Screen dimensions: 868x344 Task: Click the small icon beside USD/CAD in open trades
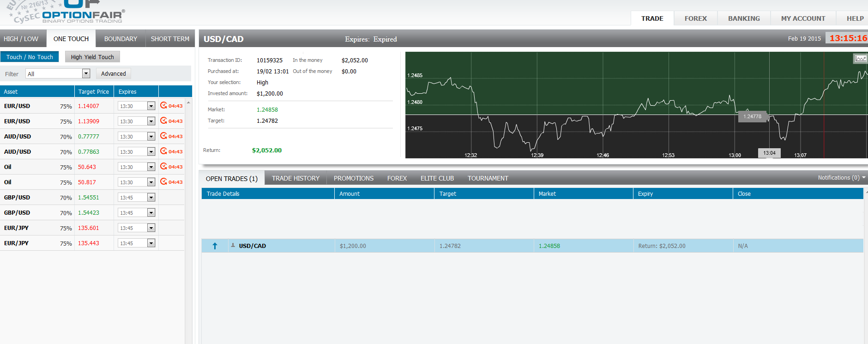233,245
